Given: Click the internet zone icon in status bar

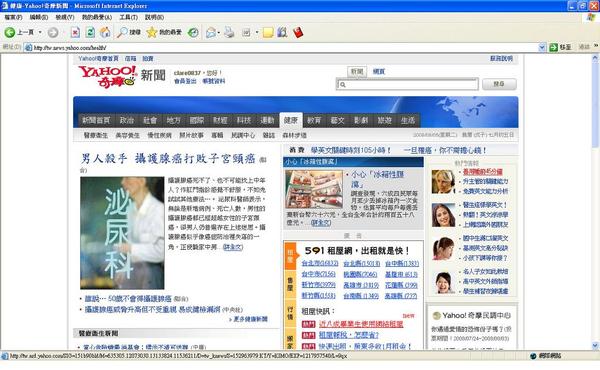Looking at the screenshot, I should tap(533, 356).
